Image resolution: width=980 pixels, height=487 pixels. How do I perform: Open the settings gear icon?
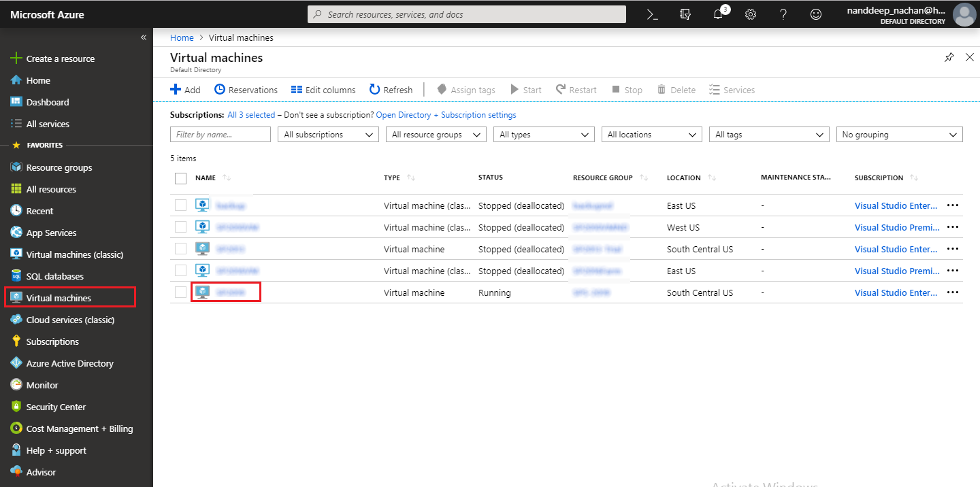click(751, 14)
